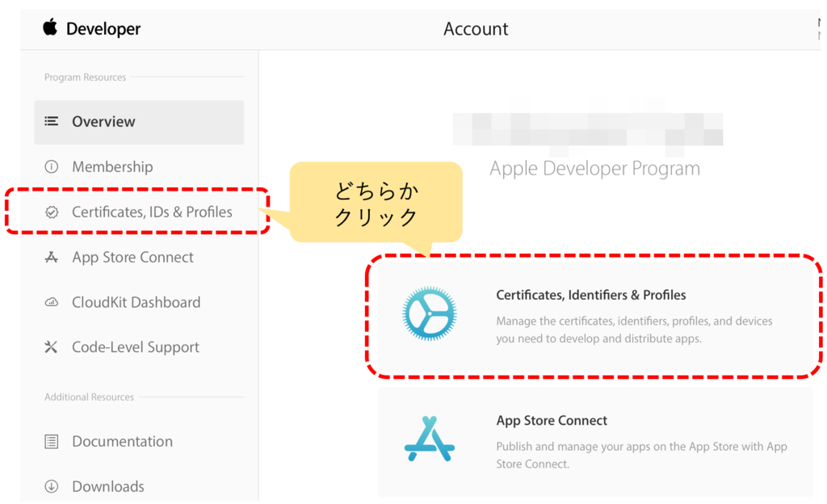Open Documentation in Additional Resources
Image resolution: width=827 pixels, height=504 pixels.
tap(123, 441)
